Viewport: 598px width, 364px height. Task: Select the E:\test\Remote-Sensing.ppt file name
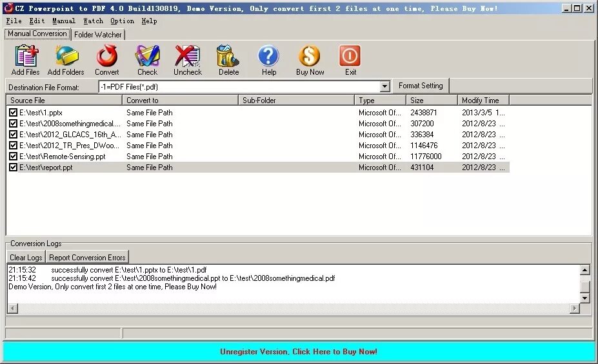(63, 157)
